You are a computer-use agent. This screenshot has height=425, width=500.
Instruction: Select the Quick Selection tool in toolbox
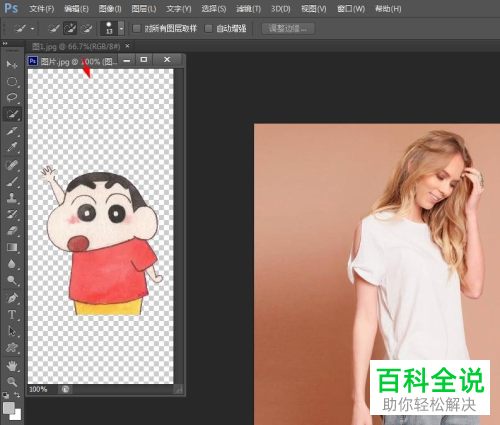click(12, 114)
